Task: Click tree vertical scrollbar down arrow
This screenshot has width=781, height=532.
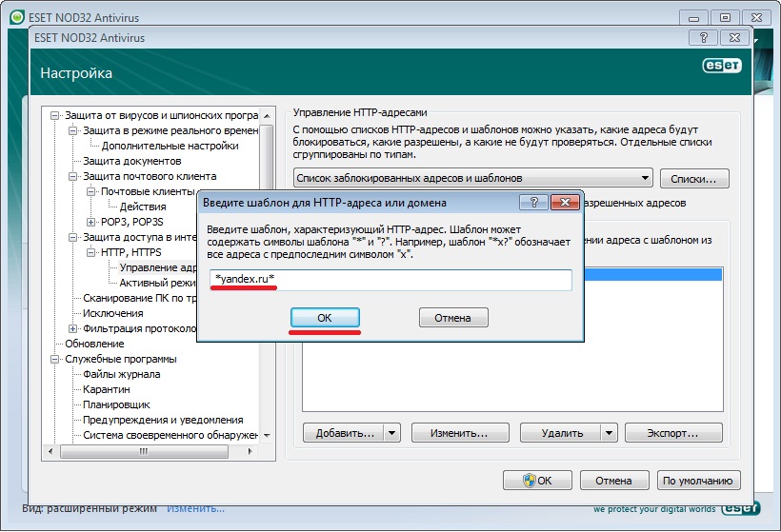Action: 267,436
